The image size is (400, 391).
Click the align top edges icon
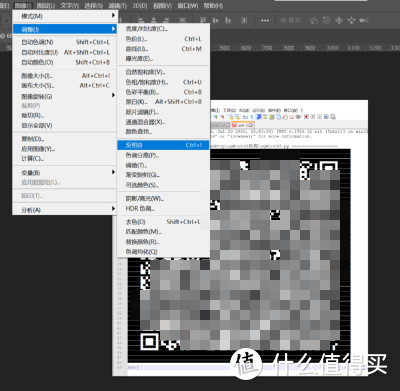203,20
